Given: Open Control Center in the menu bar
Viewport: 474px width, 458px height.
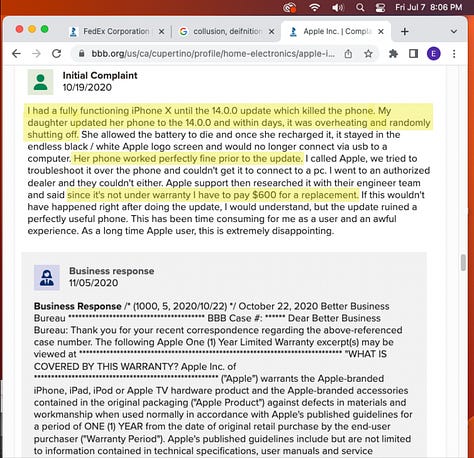Looking at the screenshot, I should 380,7.
